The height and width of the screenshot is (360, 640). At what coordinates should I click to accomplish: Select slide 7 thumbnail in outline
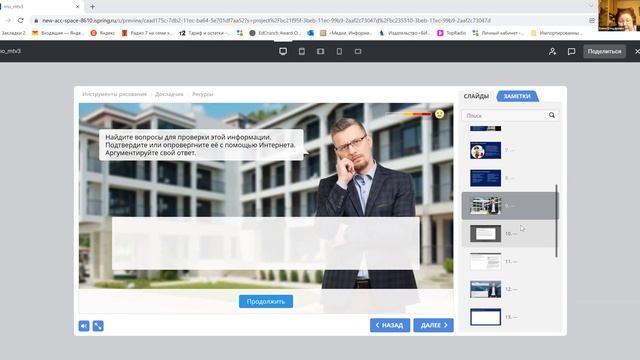(485, 151)
